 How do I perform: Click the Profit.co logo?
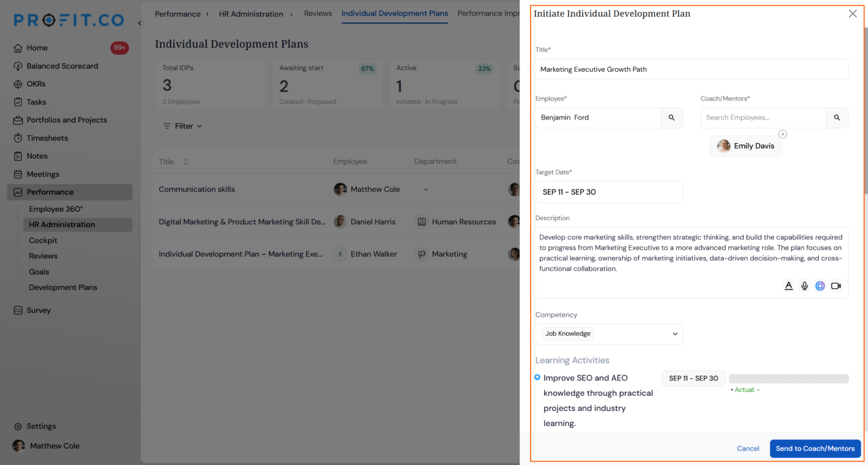click(69, 20)
